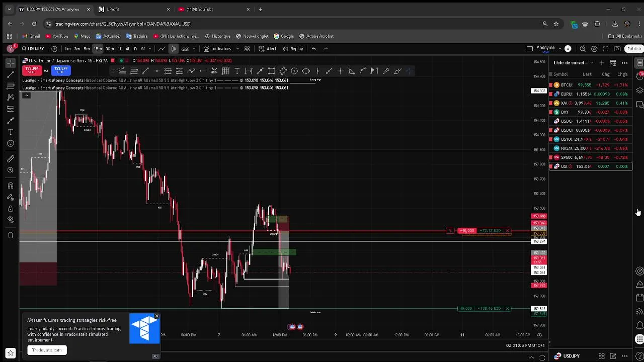Image resolution: width=644 pixels, height=362 pixels.
Task: Take a chart snapshot camera icon
Action: pyautogui.click(x=617, y=49)
